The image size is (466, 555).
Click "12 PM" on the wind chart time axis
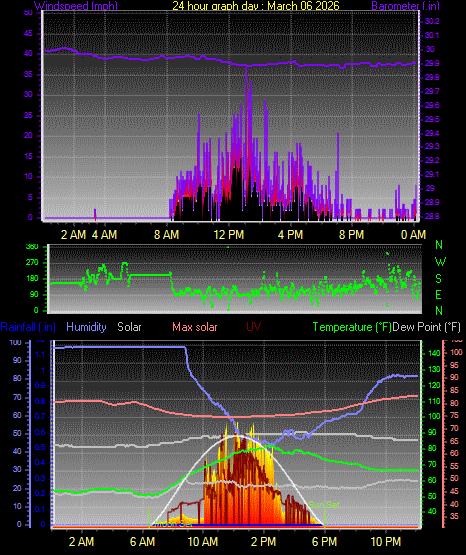(229, 235)
